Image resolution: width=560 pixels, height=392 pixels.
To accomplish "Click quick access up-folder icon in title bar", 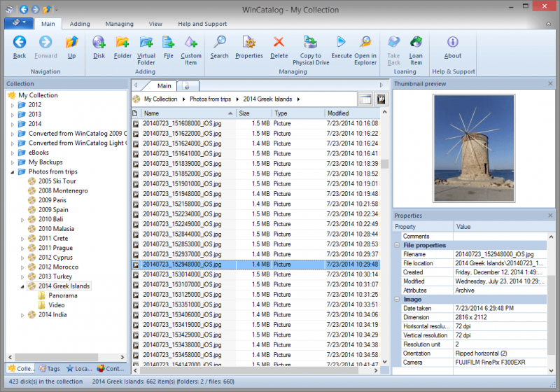I will (47, 9).
